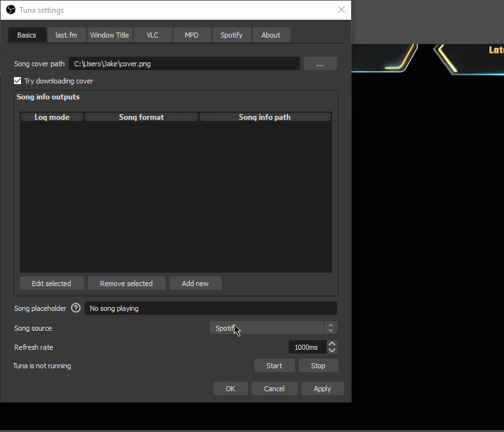Increase the Refresh rate value
Viewport: 504px width, 432px height.
332,344
